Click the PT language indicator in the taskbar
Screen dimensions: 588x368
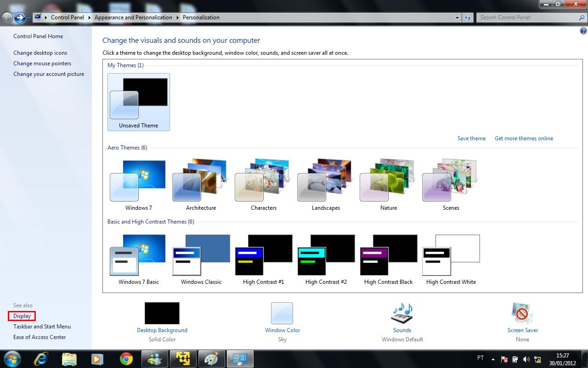pyautogui.click(x=481, y=358)
